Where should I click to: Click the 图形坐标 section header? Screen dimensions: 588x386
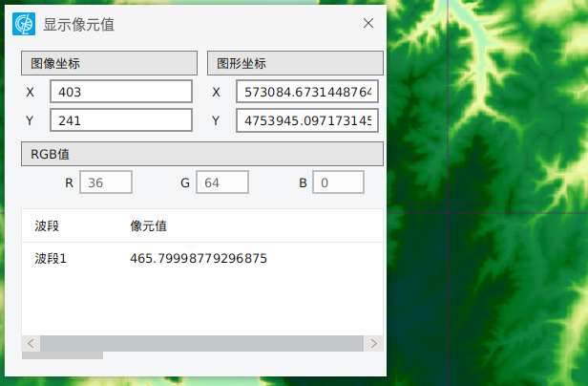[295, 64]
